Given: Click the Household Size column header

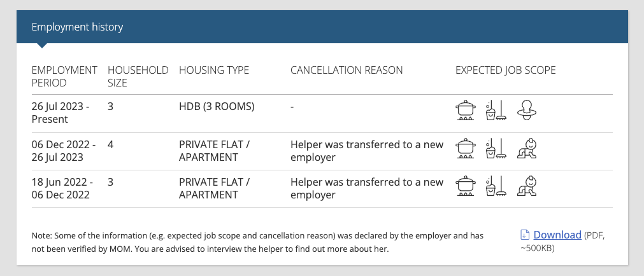Looking at the screenshot, I should [138, 76].
